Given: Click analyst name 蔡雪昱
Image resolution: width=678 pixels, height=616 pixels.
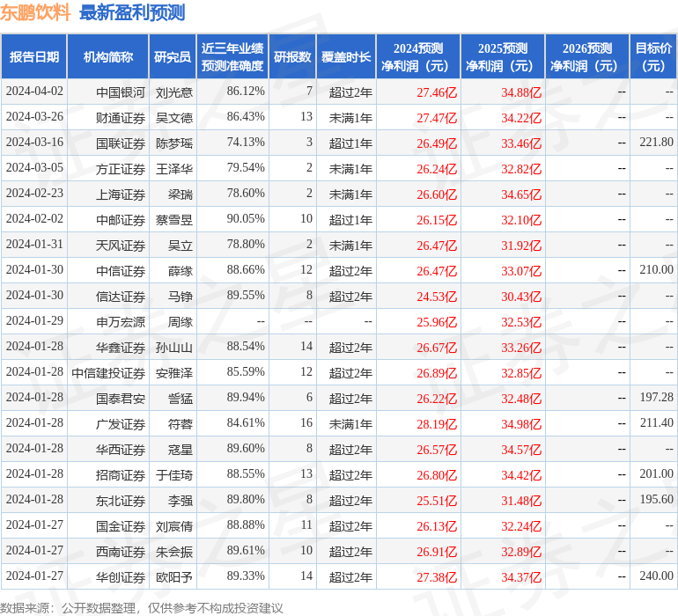Looking at the screenshot, I should pos(174,220).
